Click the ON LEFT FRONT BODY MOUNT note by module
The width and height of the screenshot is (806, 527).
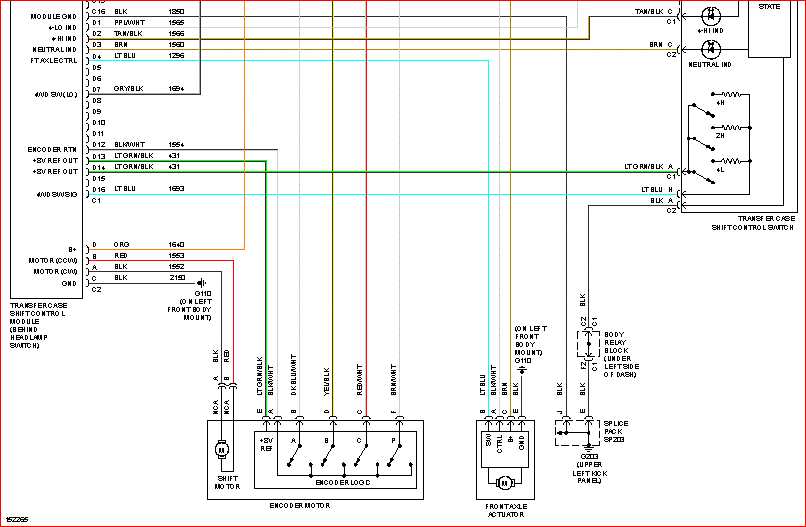coord(190,310)
